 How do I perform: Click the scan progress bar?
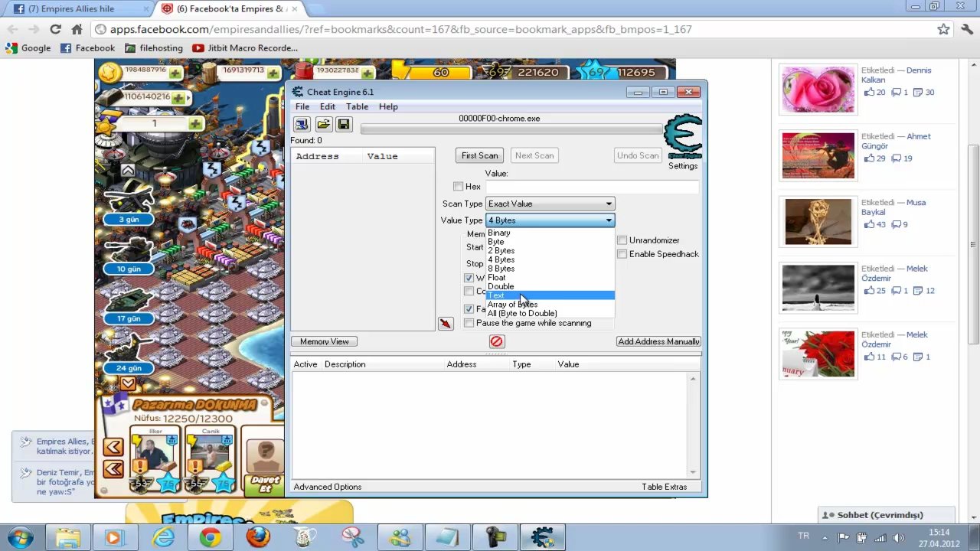click(511, 129)
